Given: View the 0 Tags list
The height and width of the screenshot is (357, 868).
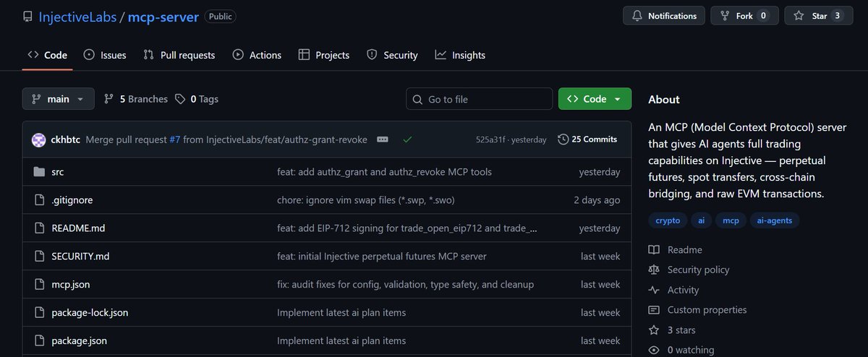Looking at the screenshot, I should [197, 99].
